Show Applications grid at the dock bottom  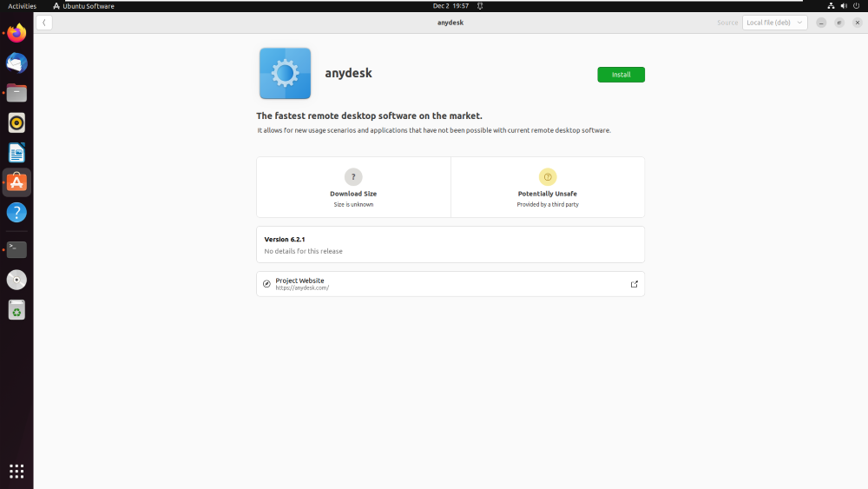(x=16, y=472)
